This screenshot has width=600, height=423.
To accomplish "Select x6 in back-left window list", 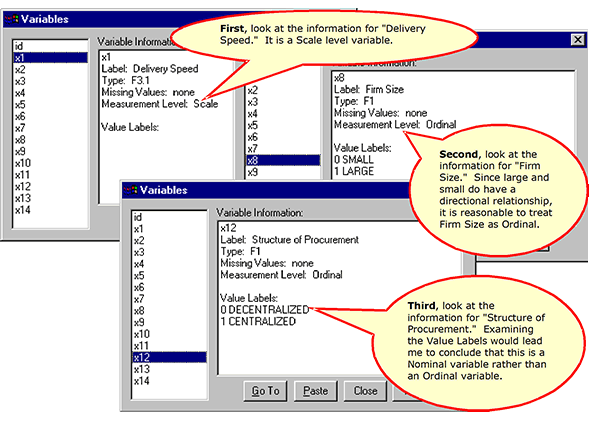I will click(50, 116).
